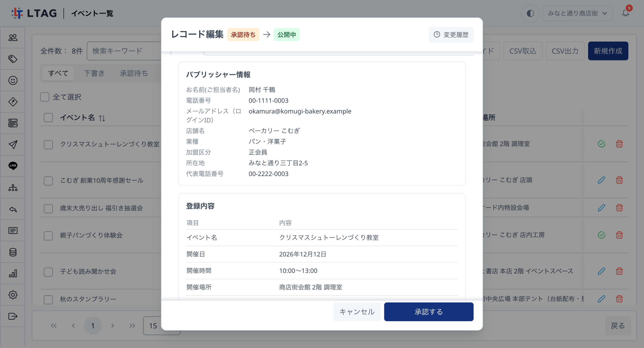Viewport: 644px width, 348px height.
Task: Click approve check icon for 調理室 row
Action: (601, 144)
